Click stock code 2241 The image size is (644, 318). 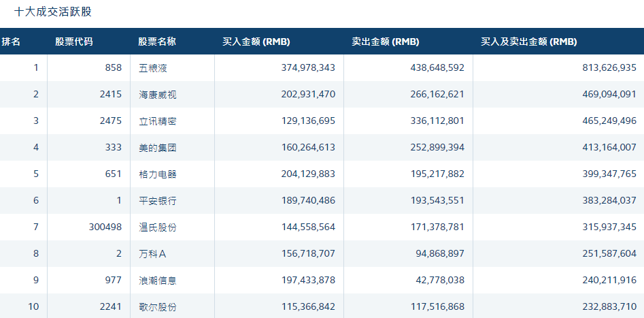[x=110, y=307]
